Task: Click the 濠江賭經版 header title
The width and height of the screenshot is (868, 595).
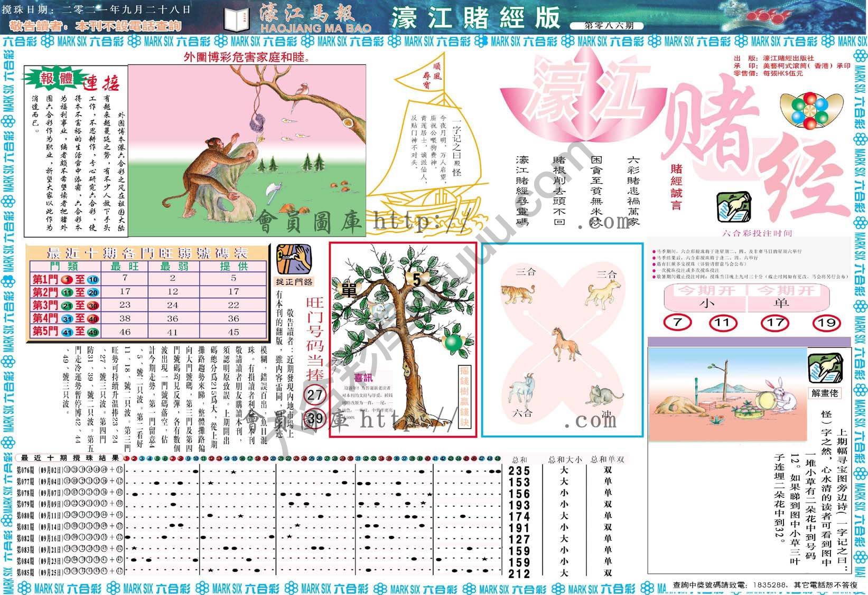Action: (475, 18)
